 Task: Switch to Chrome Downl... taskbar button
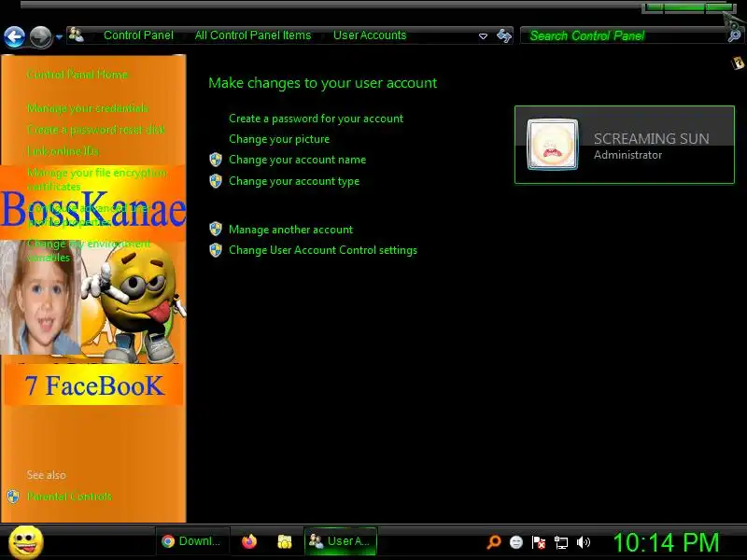[192, 541]
